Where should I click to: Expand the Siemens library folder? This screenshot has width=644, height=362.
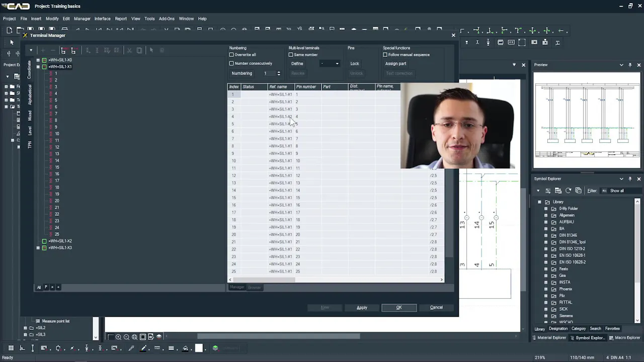(x=546, y=316)
